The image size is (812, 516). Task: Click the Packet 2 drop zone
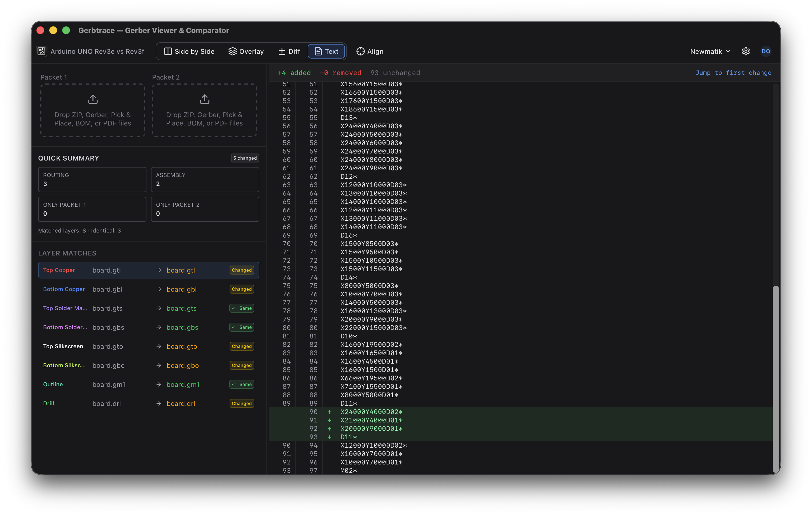coord(204,110)
